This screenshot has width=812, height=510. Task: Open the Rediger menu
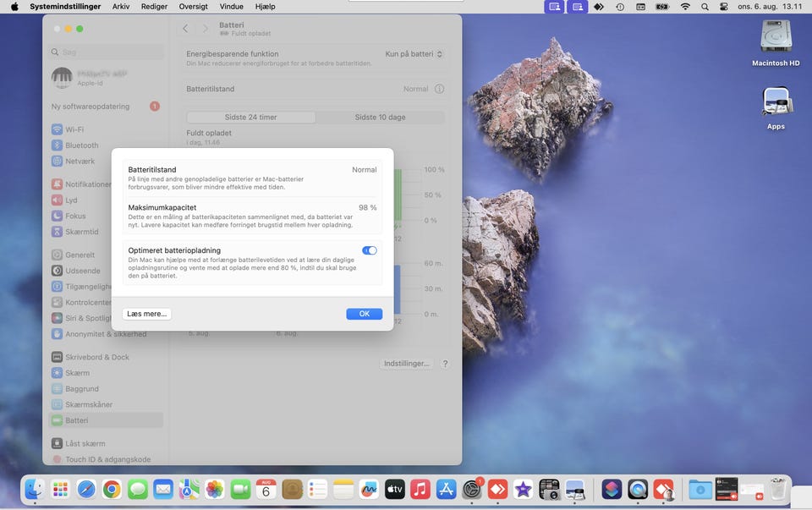(154, 7)
